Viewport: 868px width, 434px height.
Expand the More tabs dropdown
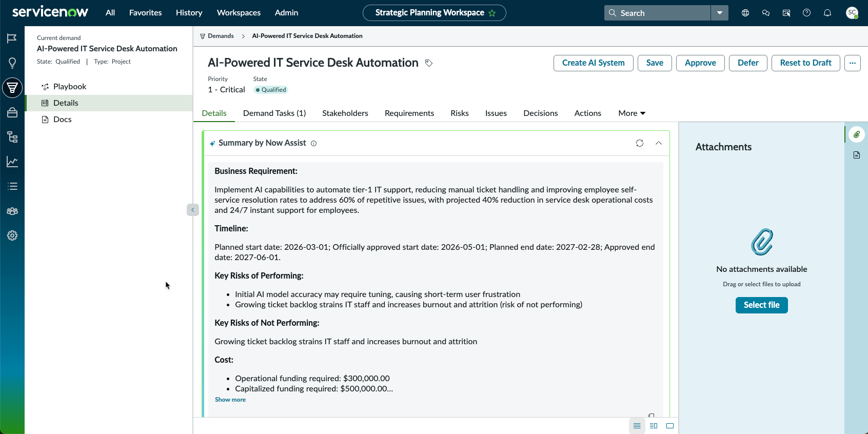coord(632,113)
